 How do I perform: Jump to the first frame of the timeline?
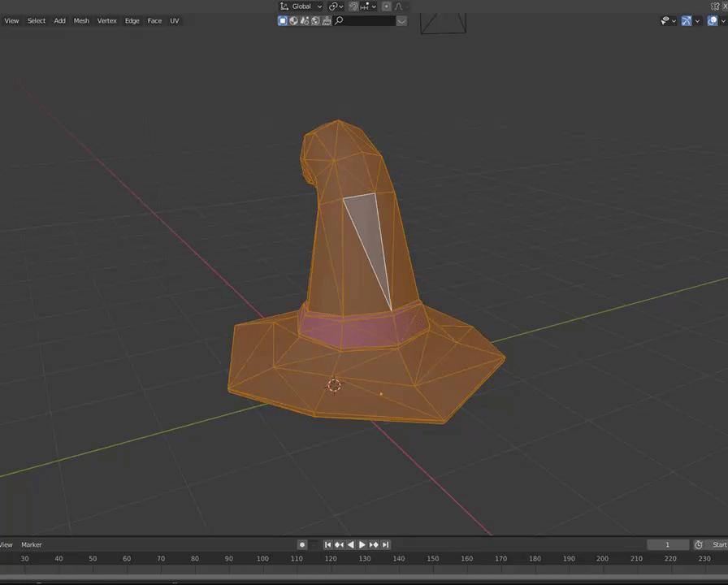tap(327, 544)
